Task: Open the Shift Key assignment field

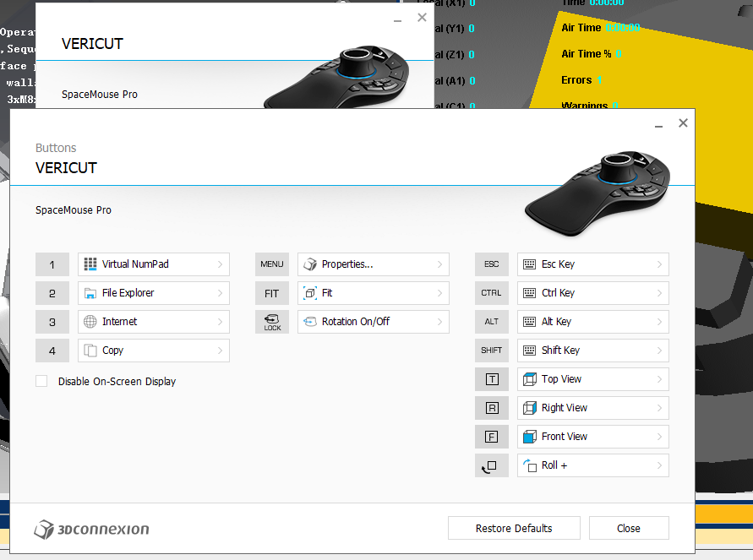Action: [592, 351]
